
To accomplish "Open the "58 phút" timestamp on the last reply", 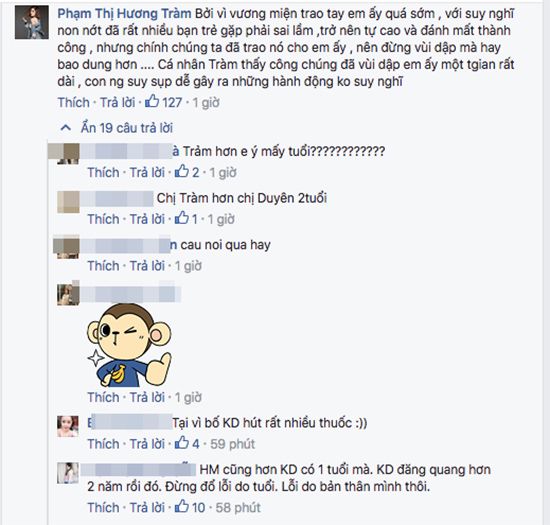I will pos(238,507).
